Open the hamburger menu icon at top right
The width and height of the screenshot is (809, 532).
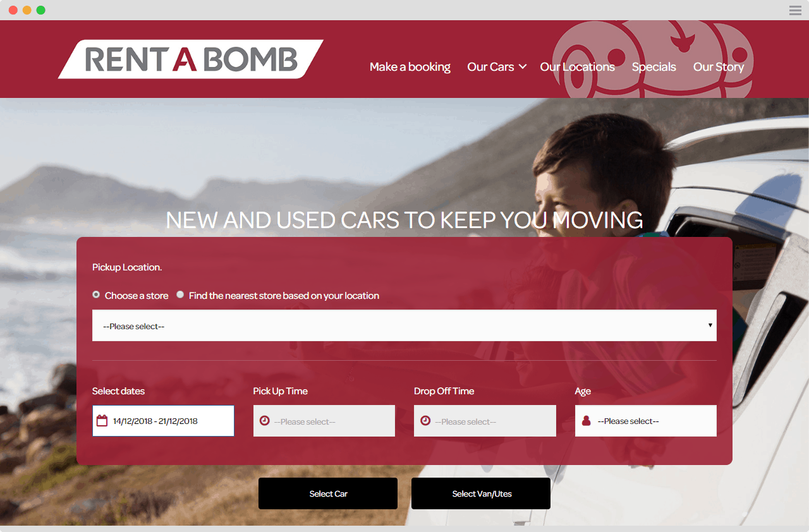795,10
